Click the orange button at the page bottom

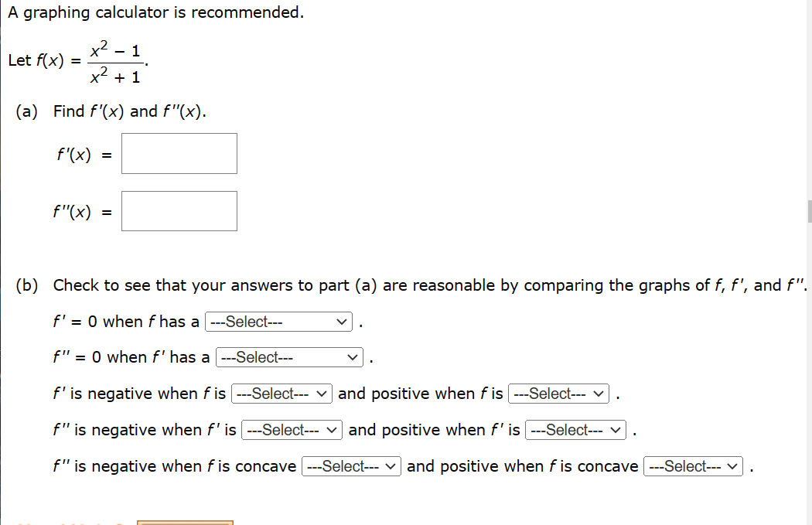point(185,523)
